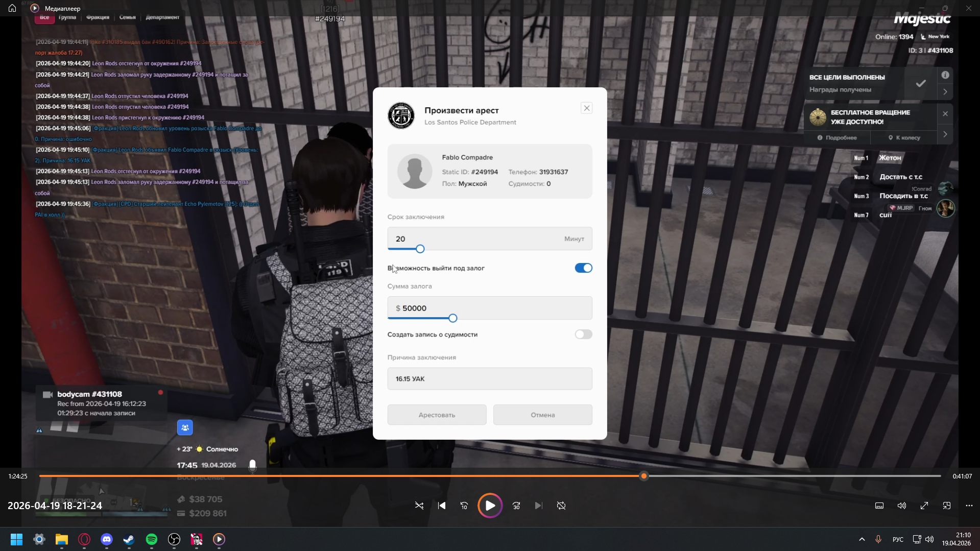Expand the free spin notification arrow

click(945, 134)
